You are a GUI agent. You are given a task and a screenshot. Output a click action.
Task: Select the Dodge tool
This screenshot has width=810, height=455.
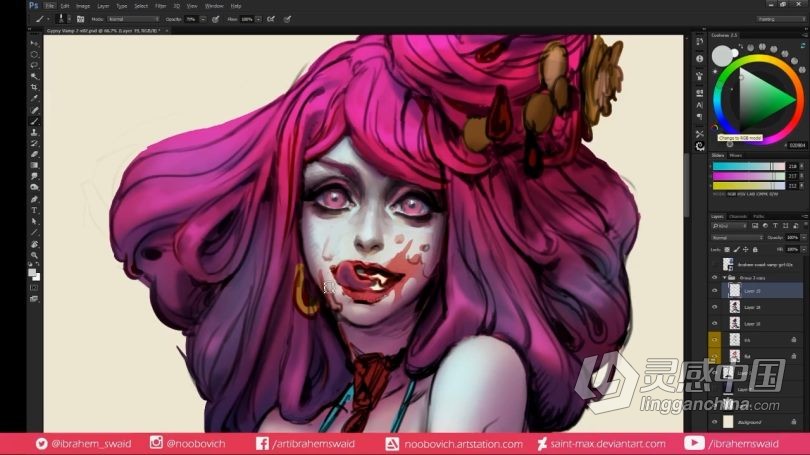click(x=34, y=187)
